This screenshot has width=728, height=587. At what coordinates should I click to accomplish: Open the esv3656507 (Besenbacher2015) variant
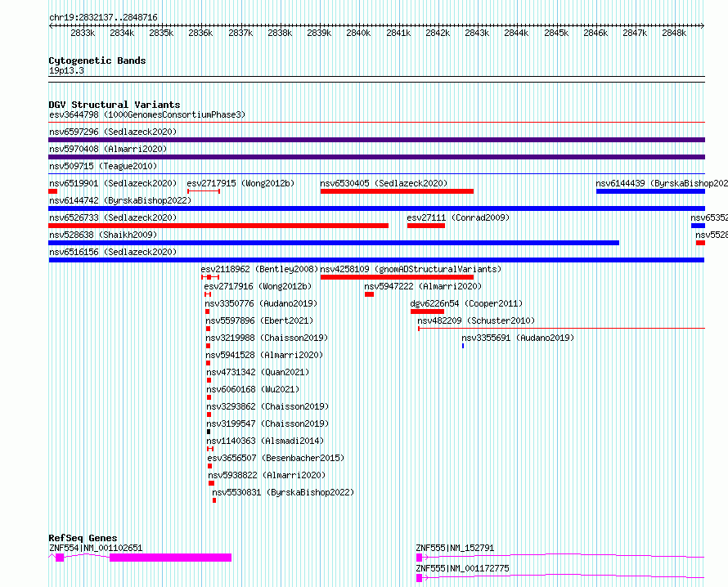click(x=276, y=458)
